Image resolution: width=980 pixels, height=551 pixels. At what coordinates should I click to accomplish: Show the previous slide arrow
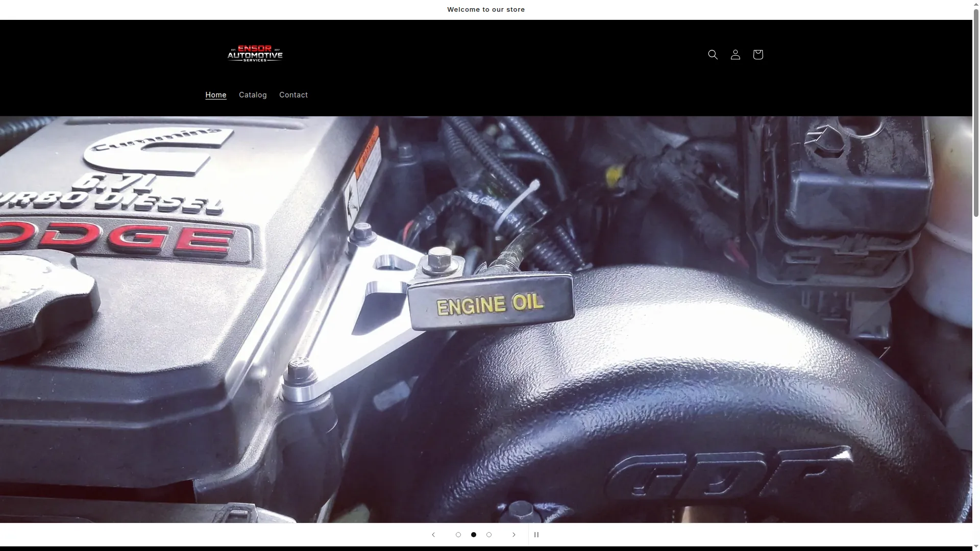pyautogui.click(x=433, y=535)
